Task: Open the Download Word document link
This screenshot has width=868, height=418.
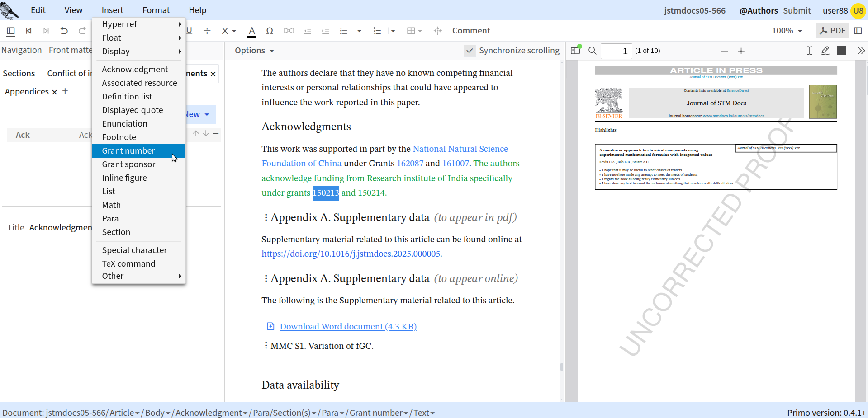Action: click(x=348, y=326)
